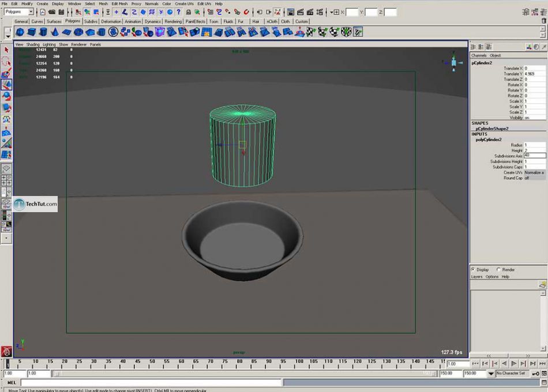This screenshot has width=548, height=392.
Task: Click the Maya logo icon at bottom left
Action: point(6,351)
